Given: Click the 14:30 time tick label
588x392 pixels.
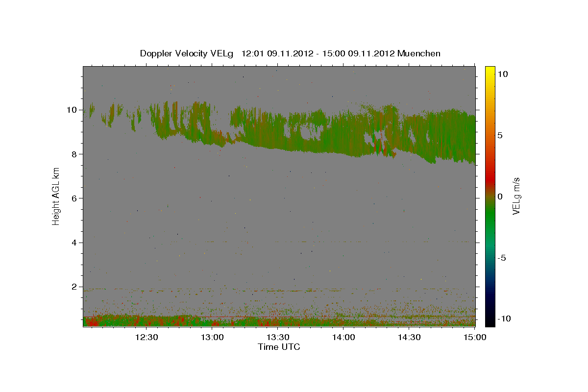Looking at the screenshot, I should point(409,337).
